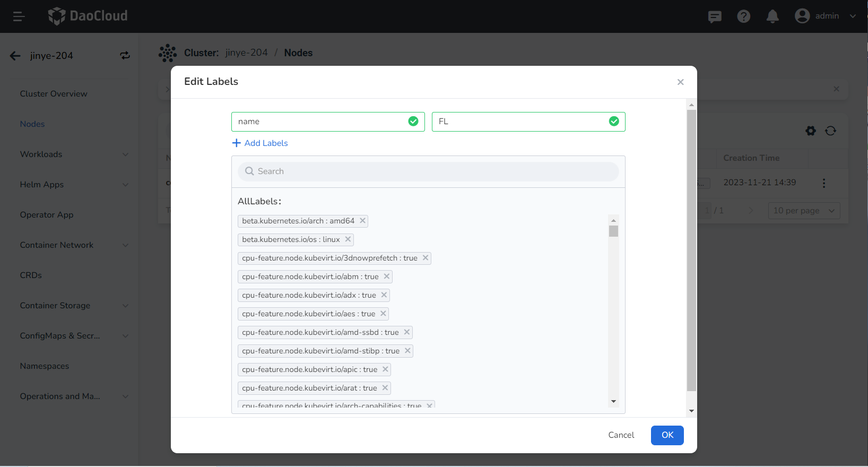Screen dimensions: 868x467
Task: Open the admin user dropdown
Action: click(826, 16)
